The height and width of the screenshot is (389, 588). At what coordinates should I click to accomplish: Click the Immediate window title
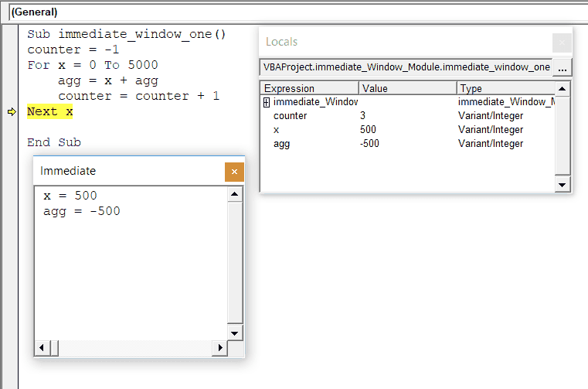(x=68, y=171)
